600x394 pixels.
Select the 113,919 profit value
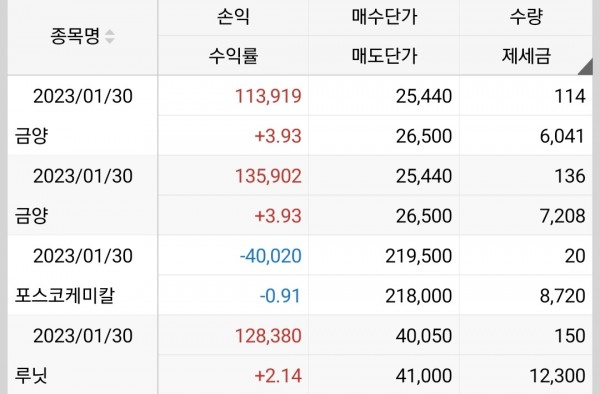268,96
